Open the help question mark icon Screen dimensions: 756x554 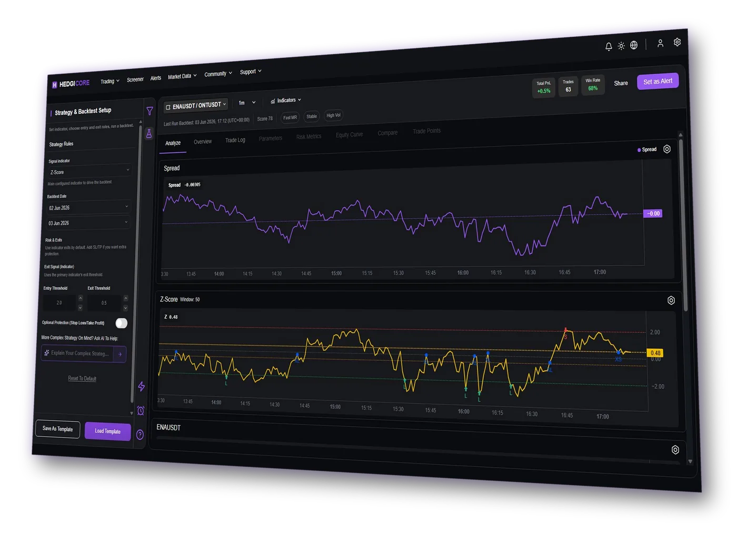click(x=140, y=434)
